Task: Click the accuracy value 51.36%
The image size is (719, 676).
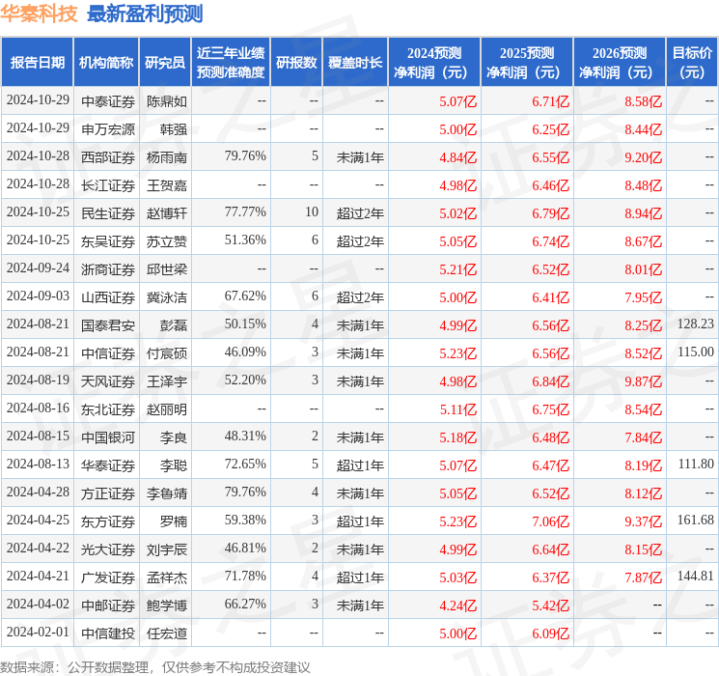Action: (245, 240)
